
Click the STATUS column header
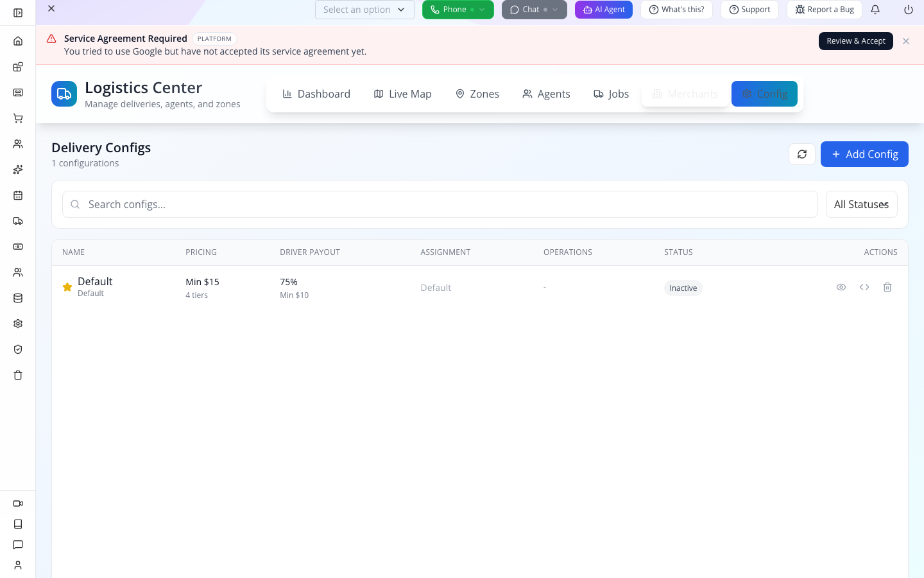pos(678,252)
